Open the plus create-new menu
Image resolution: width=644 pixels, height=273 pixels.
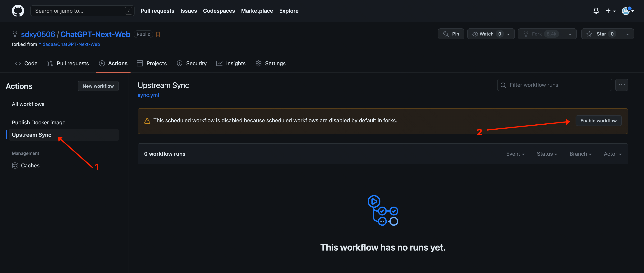610,11
